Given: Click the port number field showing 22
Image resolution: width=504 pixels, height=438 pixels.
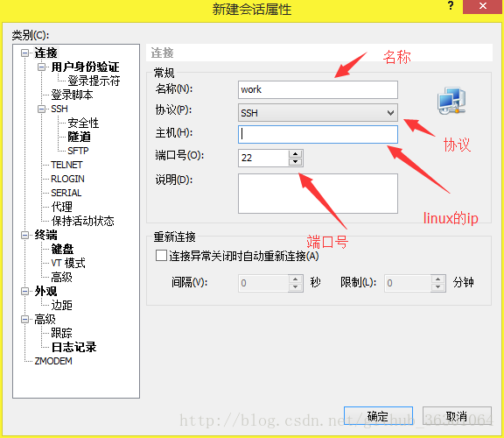Looking at the screenshot, I should tap(263, 158).
